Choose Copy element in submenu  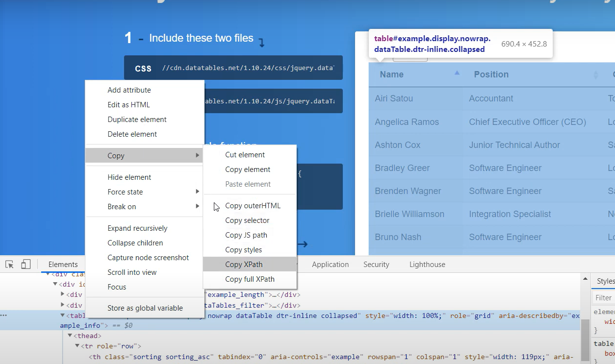(x=250, y=170)
